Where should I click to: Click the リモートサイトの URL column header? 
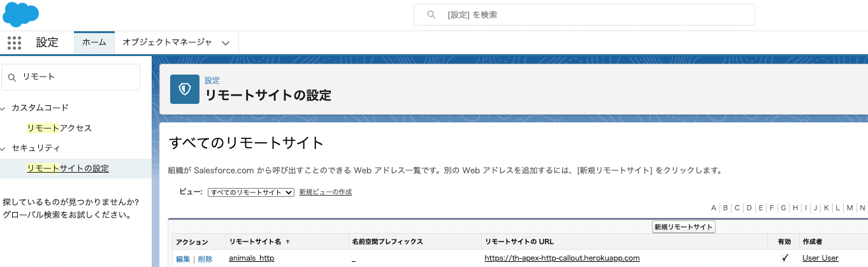pos(519,242)
